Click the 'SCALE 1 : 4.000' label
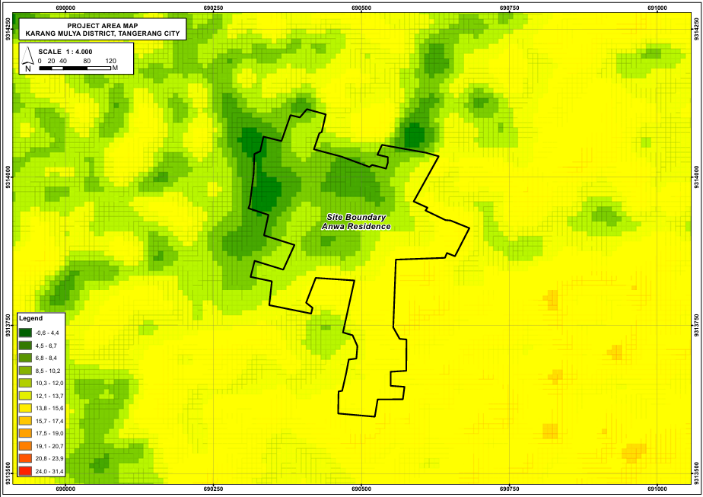Screen dimensions: 703x497 coord(65,52)
